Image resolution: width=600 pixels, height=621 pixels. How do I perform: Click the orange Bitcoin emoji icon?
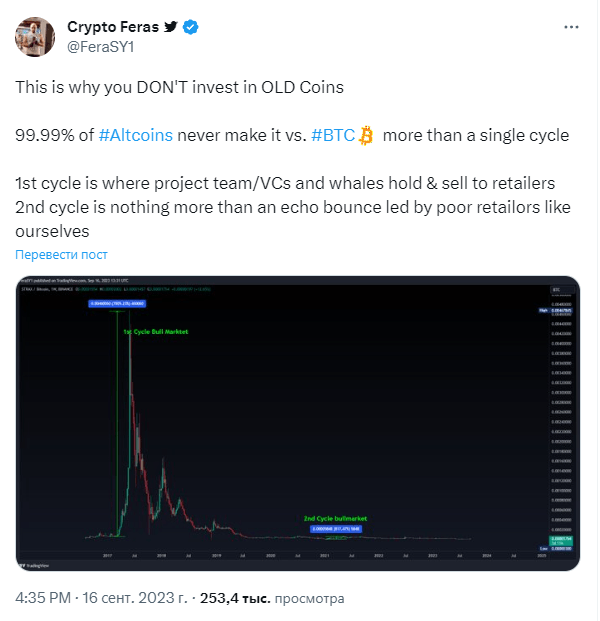pos(366,135)
